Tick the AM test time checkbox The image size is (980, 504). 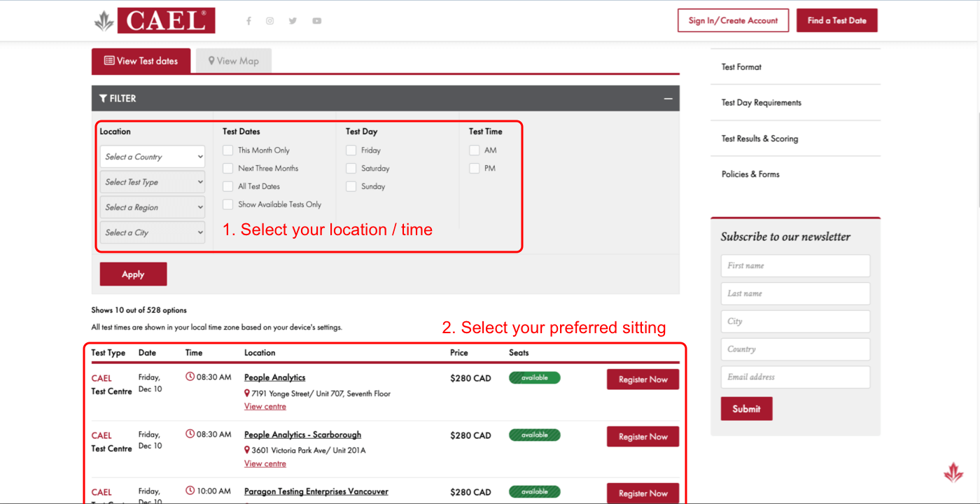pos(474,150)
